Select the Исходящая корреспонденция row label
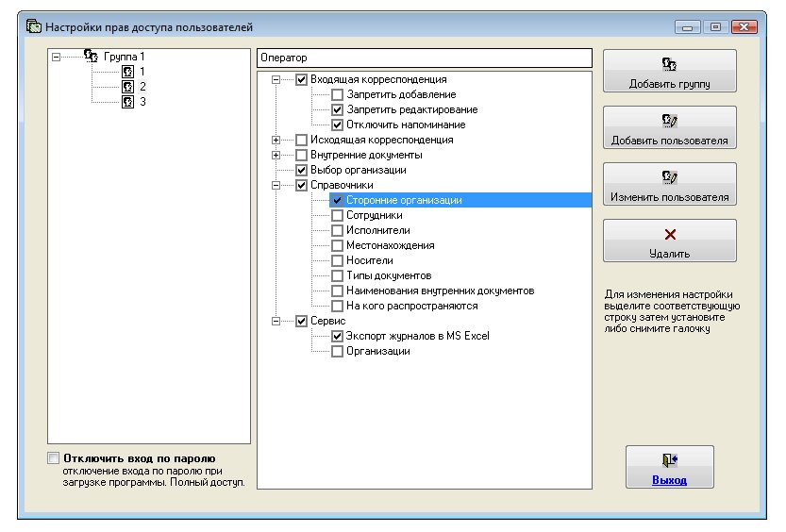 click(381, 140)
